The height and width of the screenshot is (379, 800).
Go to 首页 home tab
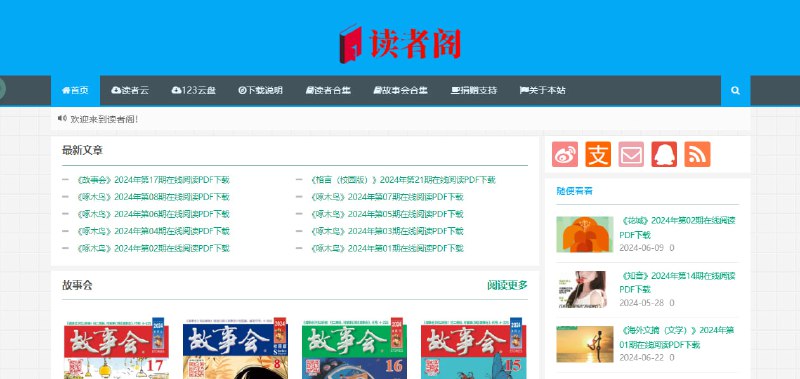pyautogui.click(x=75, y=91)
